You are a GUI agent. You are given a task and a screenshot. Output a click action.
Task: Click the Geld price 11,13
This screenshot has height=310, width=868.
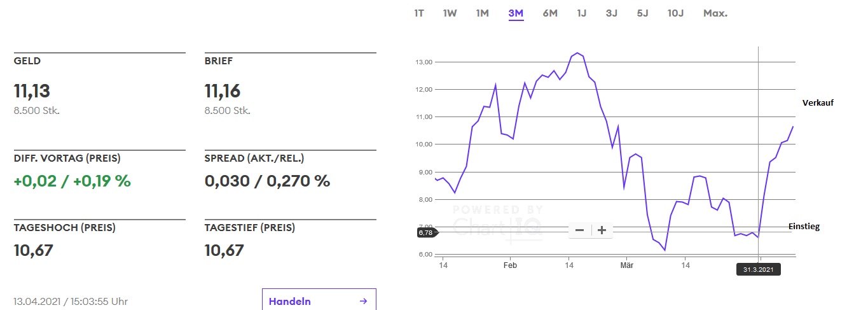click(32, 91)
